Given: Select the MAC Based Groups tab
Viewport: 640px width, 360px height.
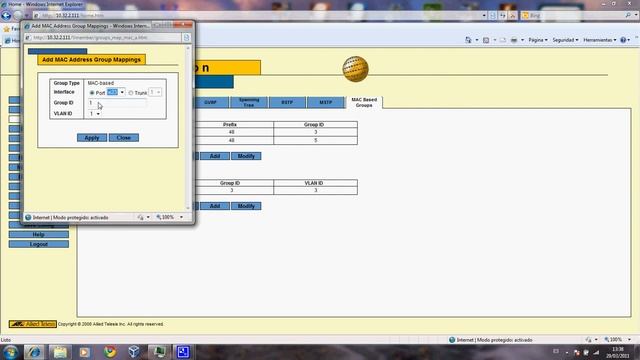Looking at the screenshot, I should [364, 102].
